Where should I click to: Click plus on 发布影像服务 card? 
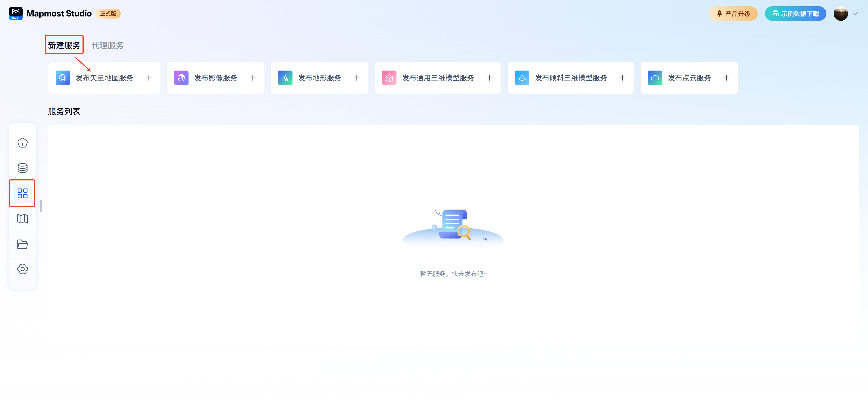pyautogui.click(x=253, y=78)
